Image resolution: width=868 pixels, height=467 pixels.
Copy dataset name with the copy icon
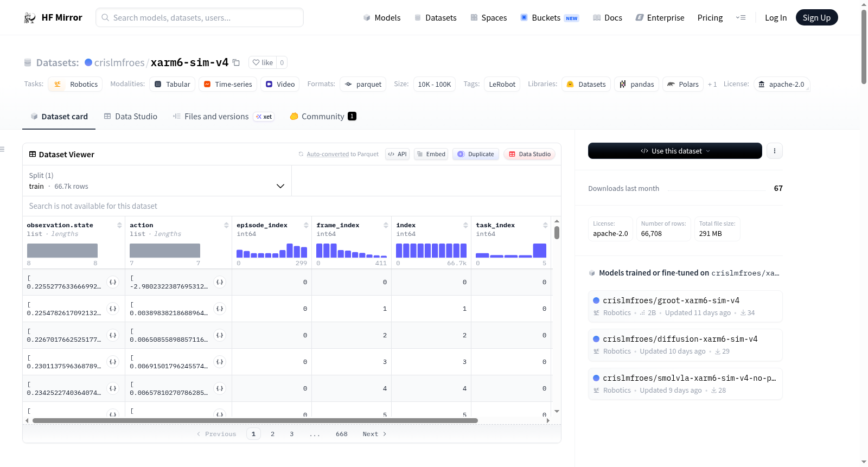pos(236,62)
